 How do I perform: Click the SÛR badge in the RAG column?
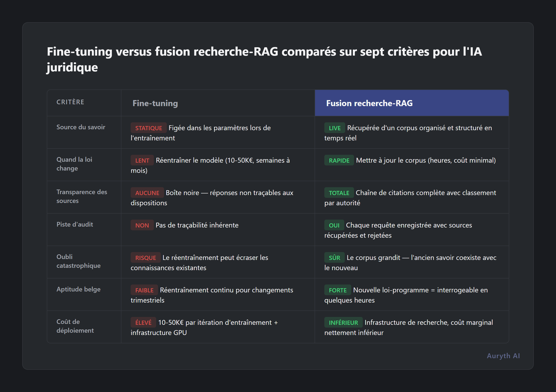(334, 257)
